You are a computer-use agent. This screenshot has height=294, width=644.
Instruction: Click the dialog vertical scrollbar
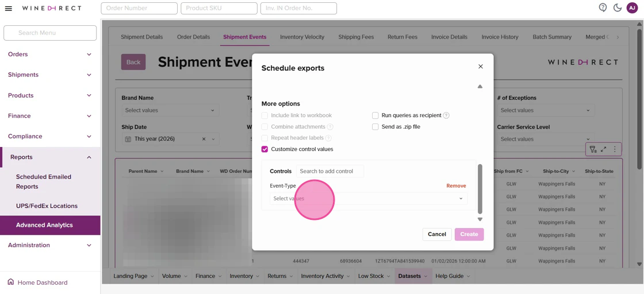(x=480, y=188)
